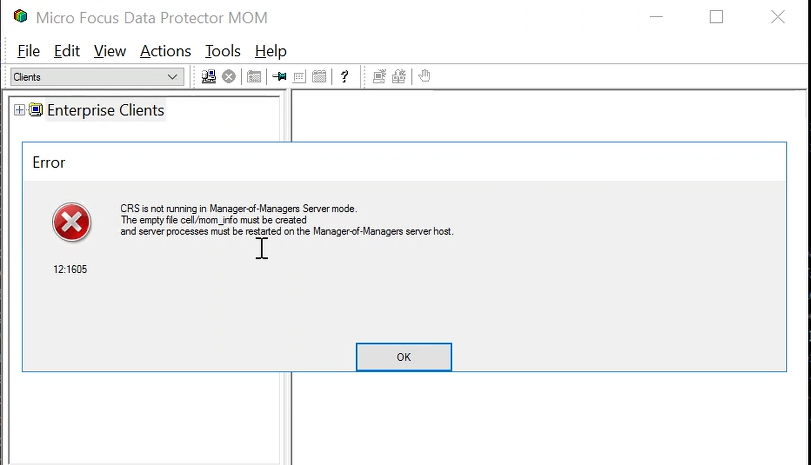Click the red error X icon in dialog
This screenshot has height=465, width=811.
pos(72,222)
